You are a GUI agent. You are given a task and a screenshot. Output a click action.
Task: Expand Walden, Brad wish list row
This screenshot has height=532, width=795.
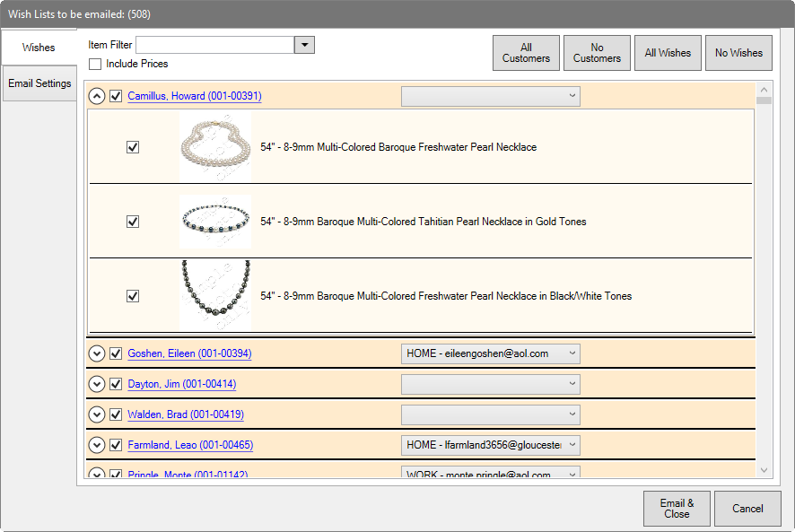(97, 414)
